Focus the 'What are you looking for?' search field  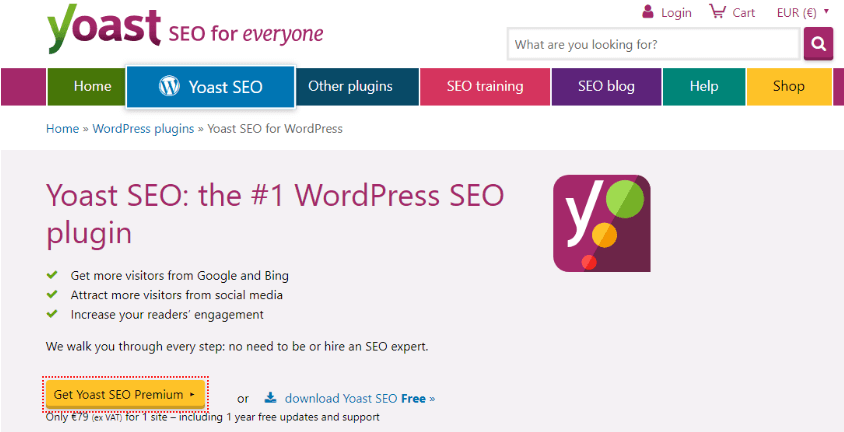pyautogui.click(x=653, y=44)
